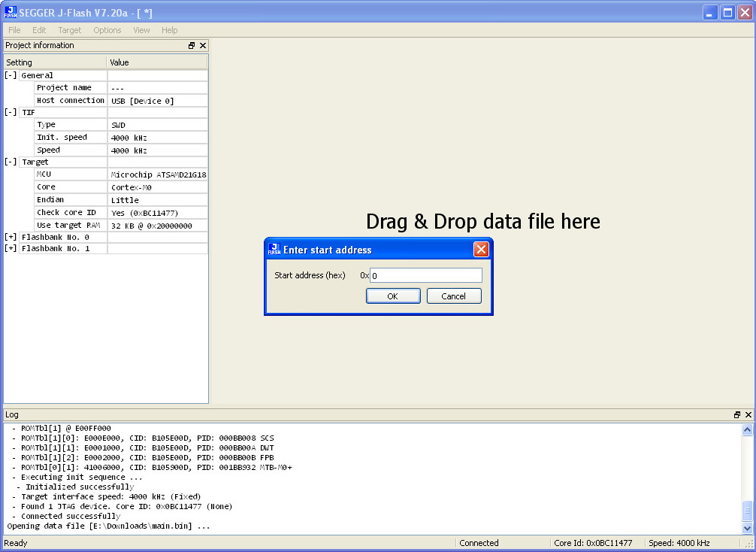Open the Help menu

click(x=169, y=30)
